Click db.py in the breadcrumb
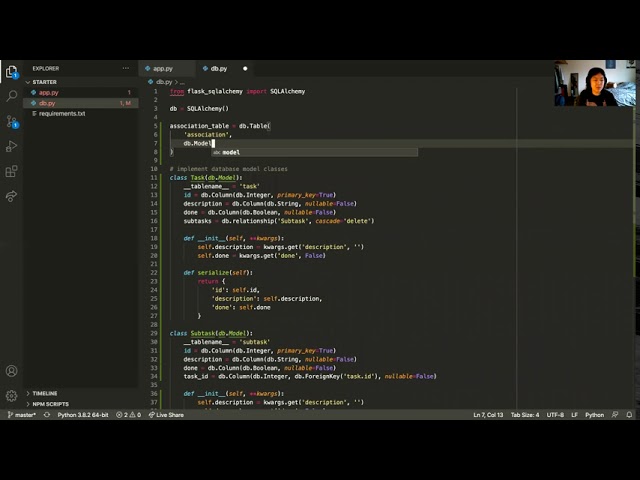The height and width of the screenshot is (480, 640). pyautogui.click(x=164, y=82)
